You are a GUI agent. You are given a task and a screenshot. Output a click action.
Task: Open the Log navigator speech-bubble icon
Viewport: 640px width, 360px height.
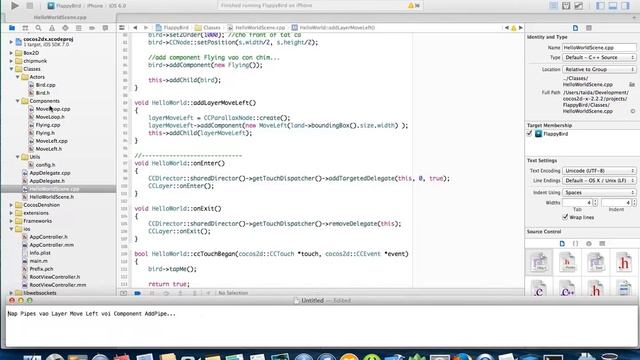click(x=105, y=28)
